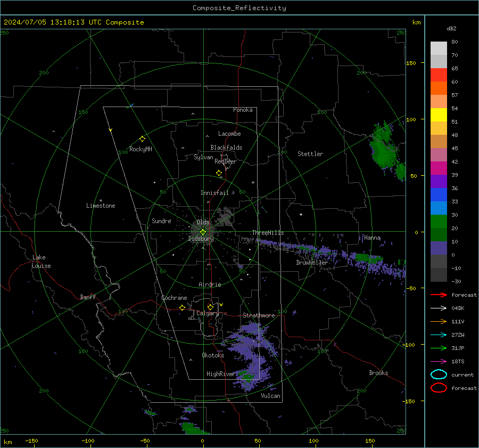Viewport: 479px width, 448px height.
Task: Click the slate purple 0-10 dBZ swatch
Action: pos(439,248)
